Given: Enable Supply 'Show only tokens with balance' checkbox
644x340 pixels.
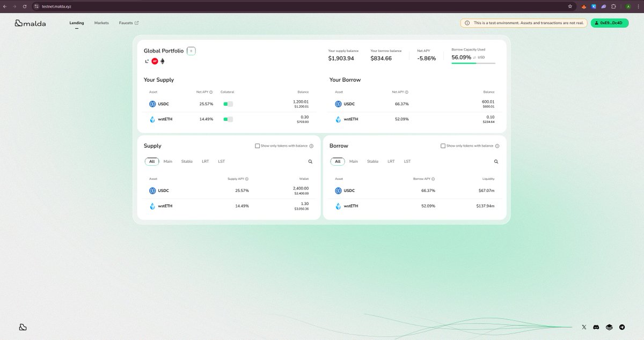Looking at the screenshot, I should 257,146.
